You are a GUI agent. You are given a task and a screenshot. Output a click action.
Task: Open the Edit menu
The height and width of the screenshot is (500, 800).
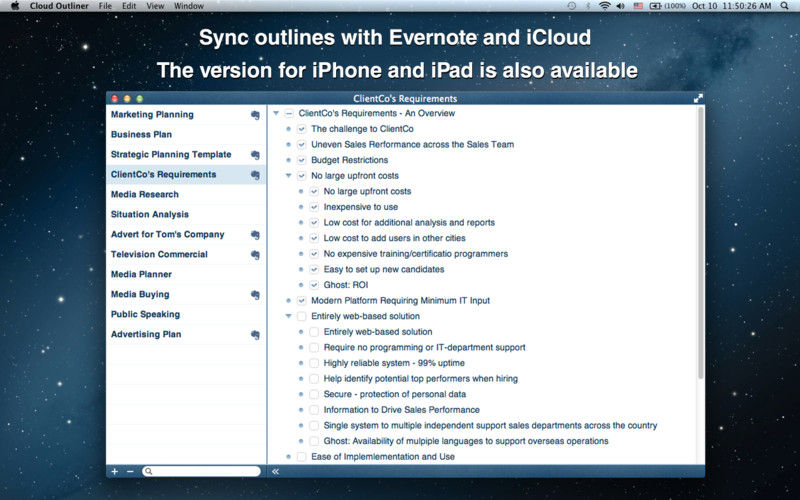point(129,6)
